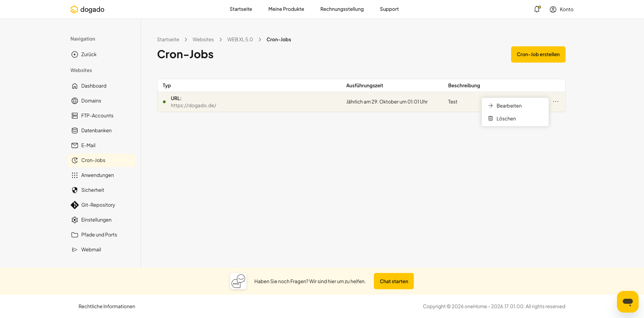Open Meine Produkte in top navigation
Screen dimensions: 644x318
[x=286, y=9]
